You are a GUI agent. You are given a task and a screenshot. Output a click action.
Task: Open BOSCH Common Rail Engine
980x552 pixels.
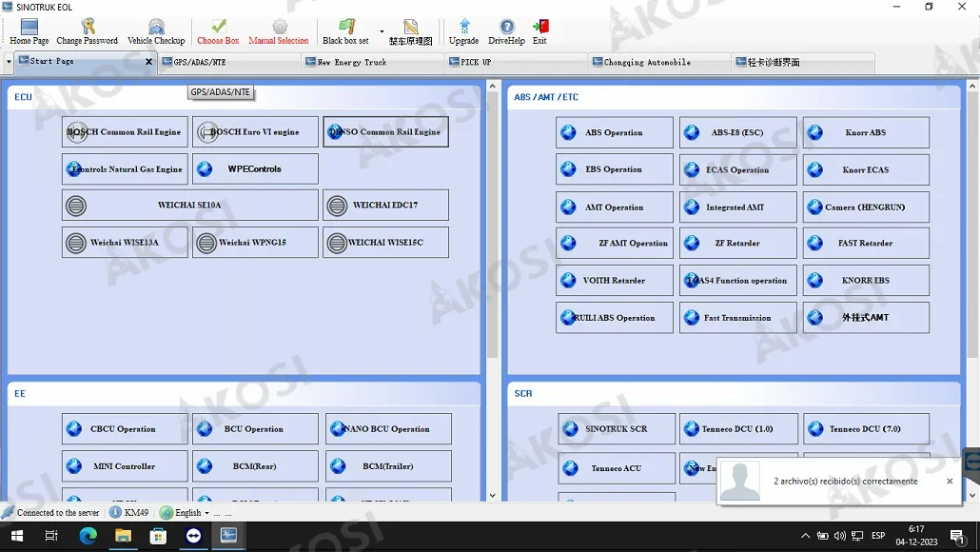pos(125,132)
